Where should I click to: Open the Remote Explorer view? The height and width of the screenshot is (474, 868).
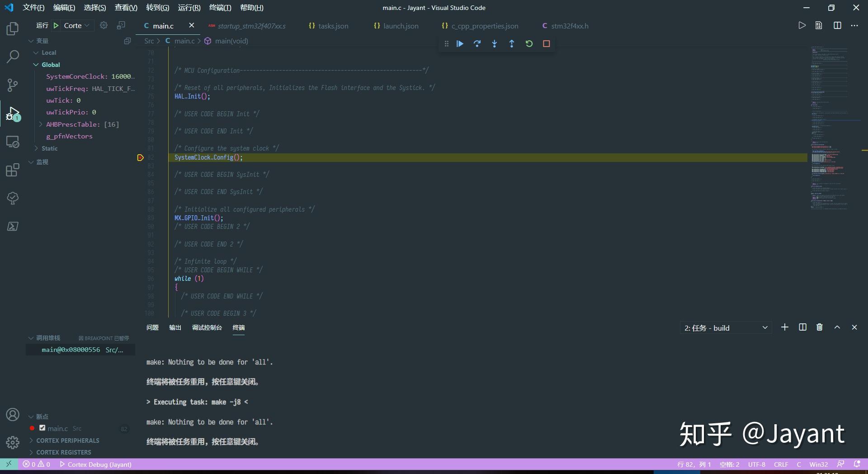tap(13, 142)
